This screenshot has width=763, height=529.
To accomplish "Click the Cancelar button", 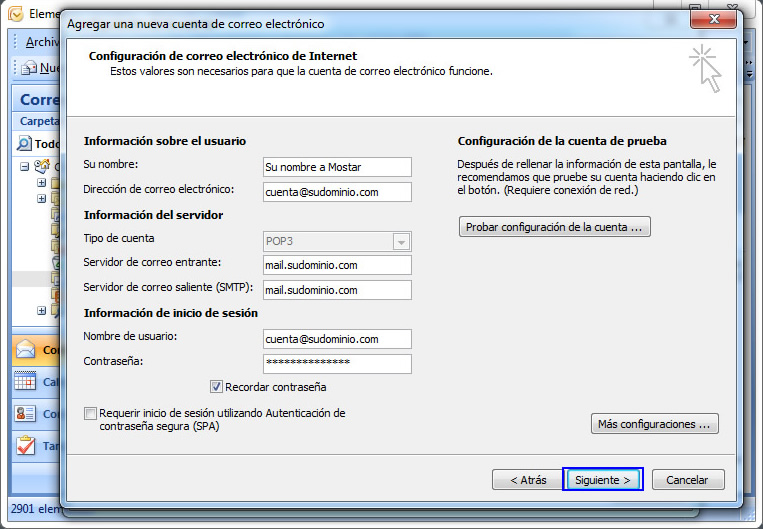I will [x=687, y=480].
